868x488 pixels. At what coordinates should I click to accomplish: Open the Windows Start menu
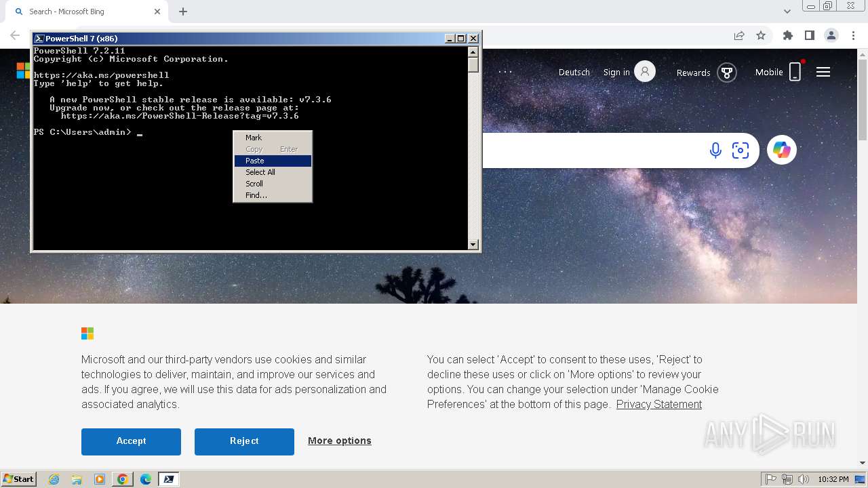(x=18, y=479)
